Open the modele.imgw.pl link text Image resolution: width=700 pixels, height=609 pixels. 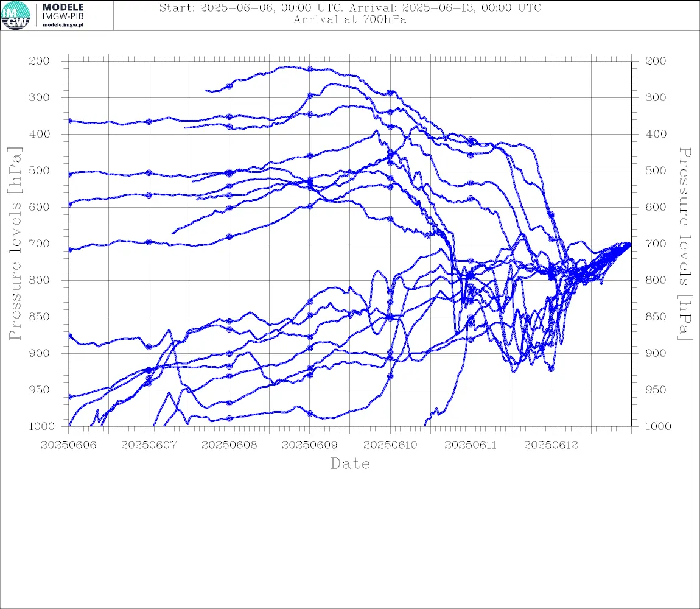click(63, 25)
